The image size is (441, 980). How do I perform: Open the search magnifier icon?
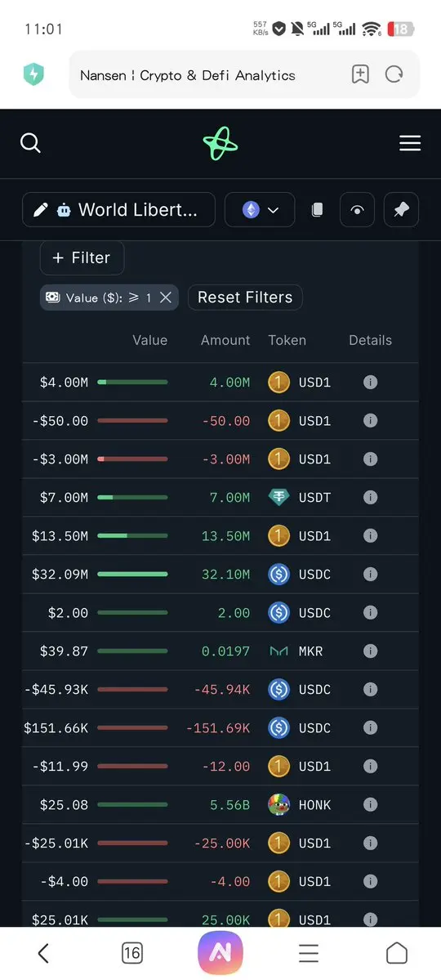coord(30,143)
